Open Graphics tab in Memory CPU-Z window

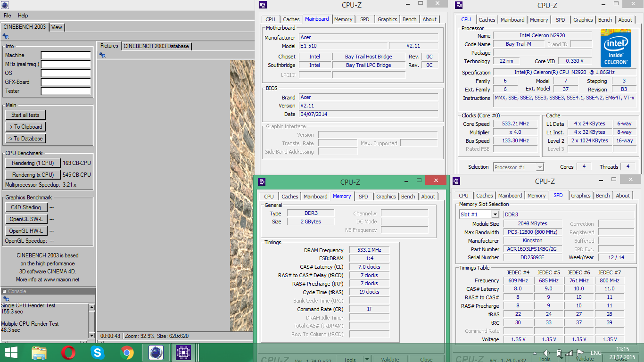[x=386, y=197]
